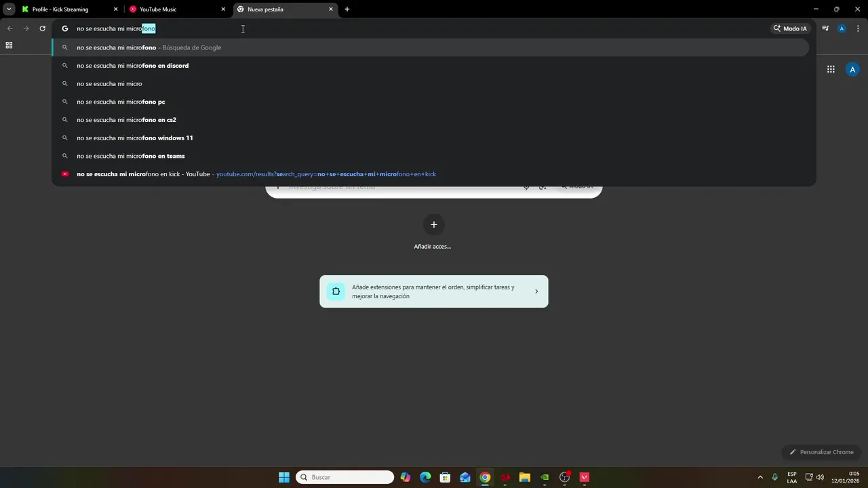The height and width of the screenshot is (488, 868).
Task: Close the Profile - Kick Streaming tab
Action: point(115,9)
